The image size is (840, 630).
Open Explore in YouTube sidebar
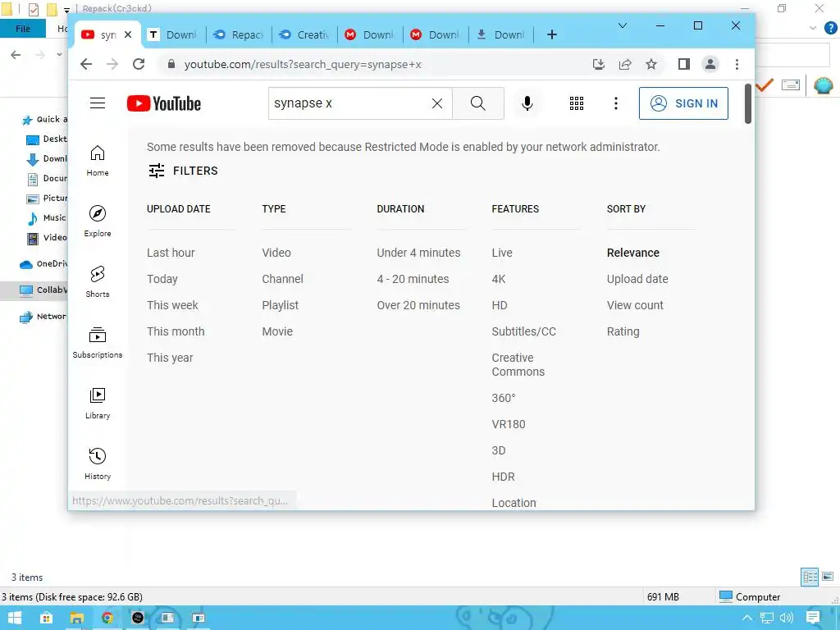98,221
